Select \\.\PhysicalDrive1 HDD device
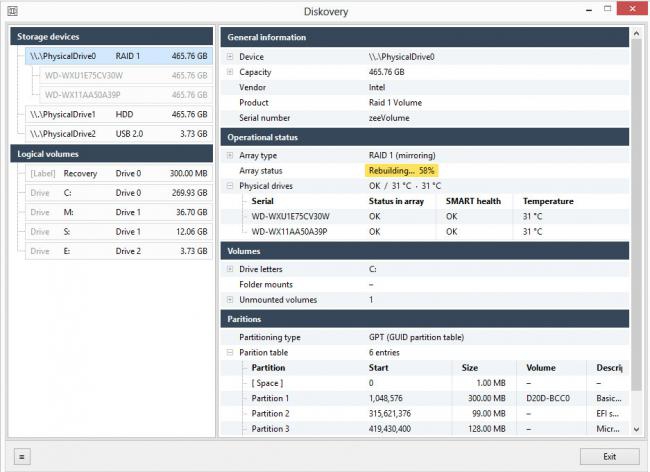 (119, 114)
